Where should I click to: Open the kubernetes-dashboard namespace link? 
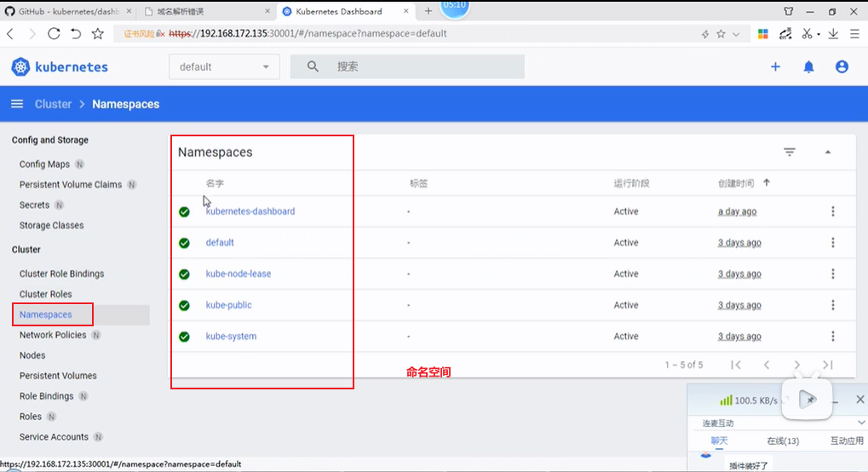(250, 211)
